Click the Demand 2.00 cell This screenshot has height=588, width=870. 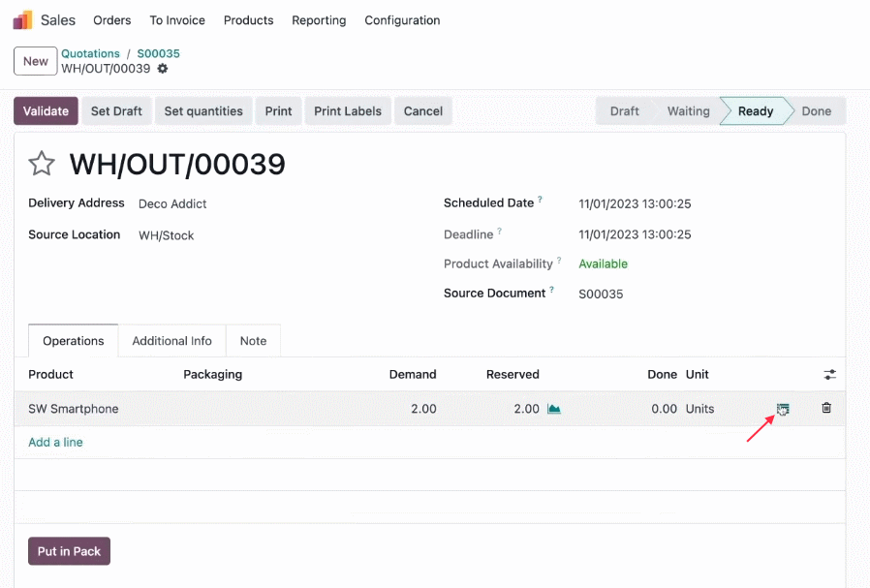(424, 409)
